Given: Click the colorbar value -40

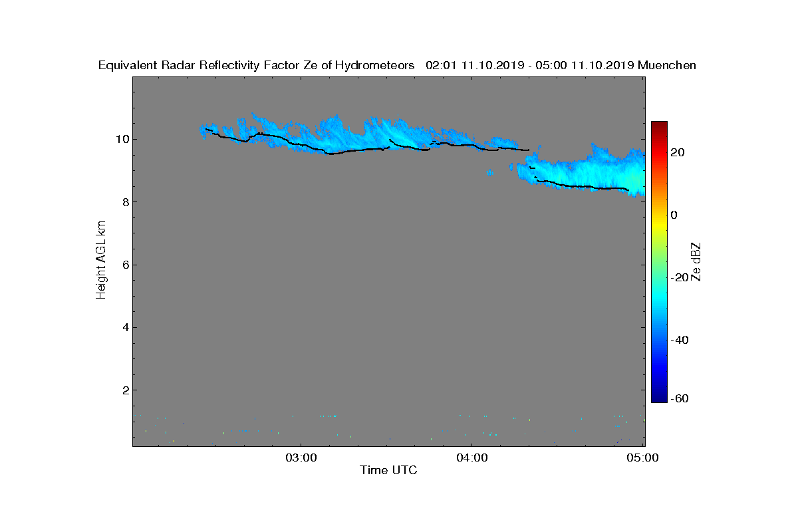Looking at the screenshot, I should point(679,340).
